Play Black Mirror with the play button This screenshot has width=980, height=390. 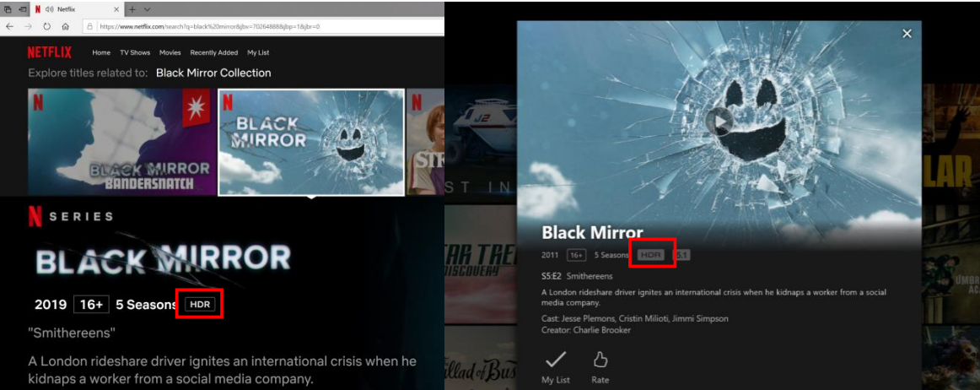click(719, 122)
